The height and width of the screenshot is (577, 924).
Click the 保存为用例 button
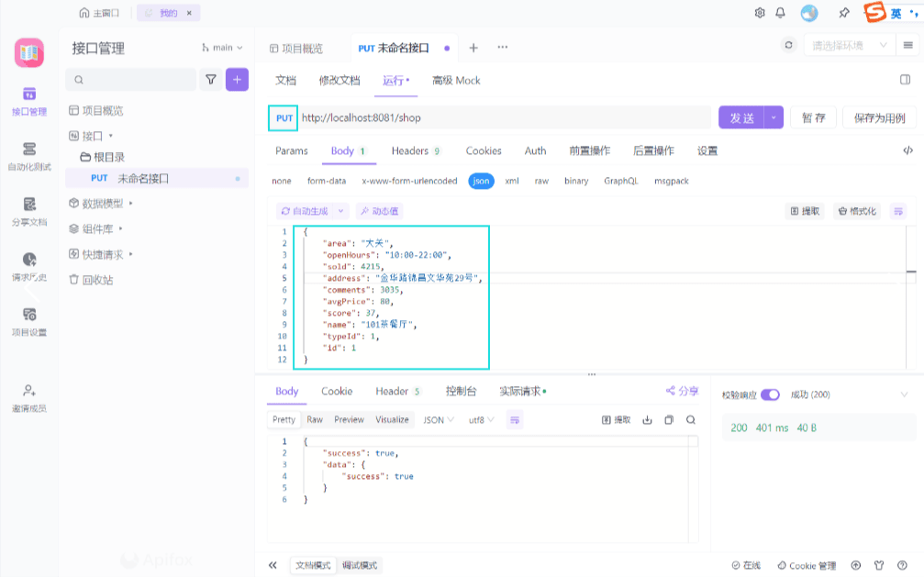click(x=878, y=117)
